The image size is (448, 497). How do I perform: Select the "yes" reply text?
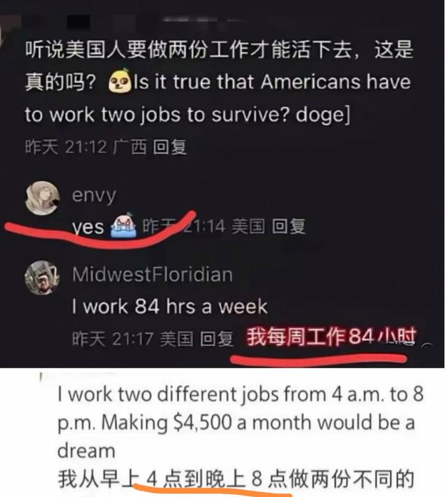[x=88, y=227]
